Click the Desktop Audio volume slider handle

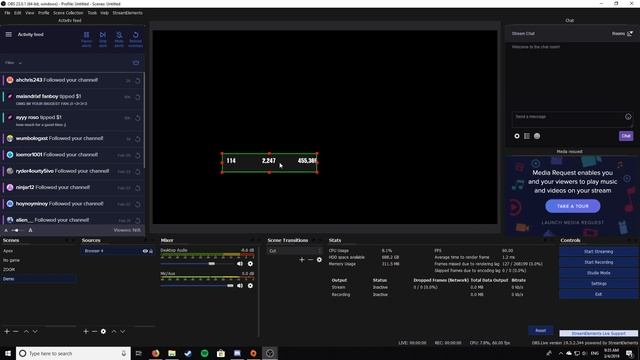(211, 264)
